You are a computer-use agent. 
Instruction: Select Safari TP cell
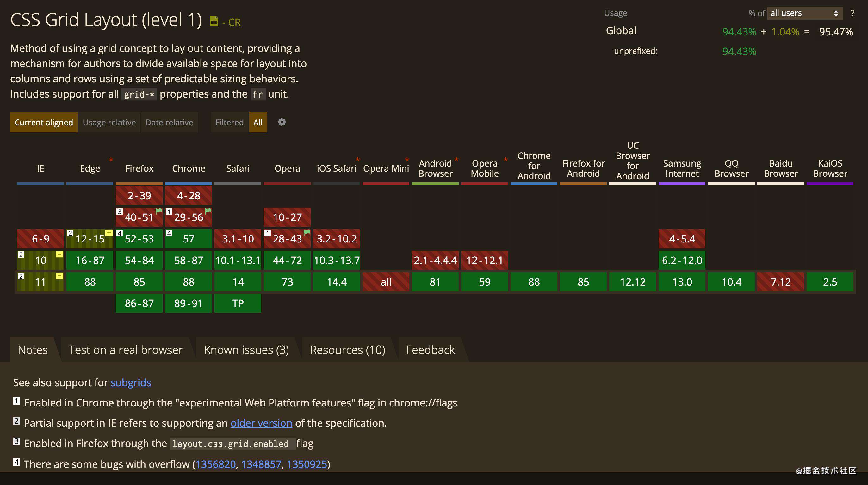[238, 303]
